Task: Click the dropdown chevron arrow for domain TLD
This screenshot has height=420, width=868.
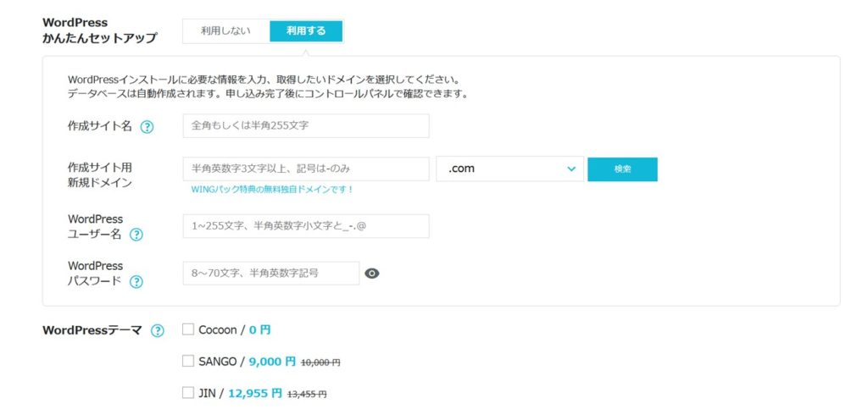Action: tap(571, 169)
